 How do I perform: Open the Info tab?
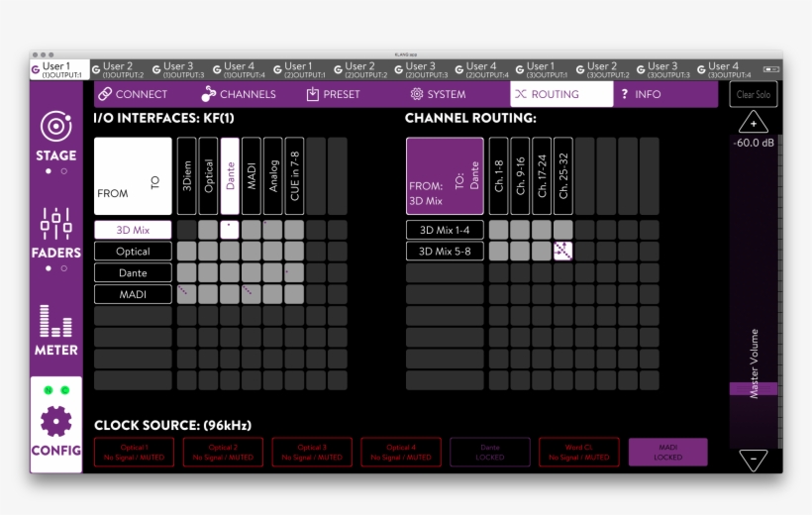[640, 94]
